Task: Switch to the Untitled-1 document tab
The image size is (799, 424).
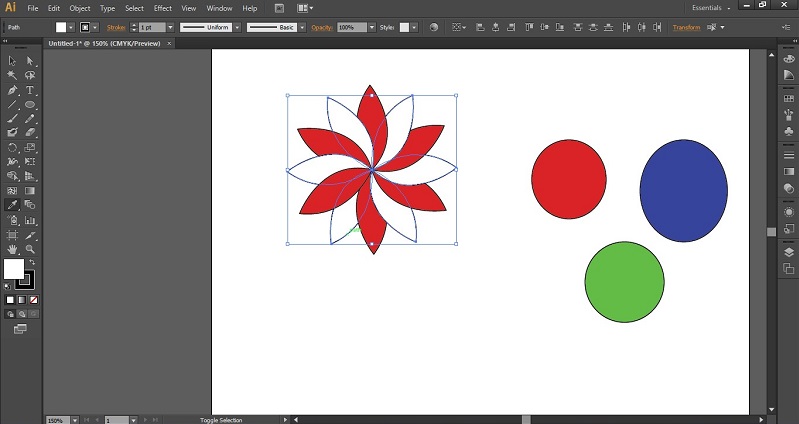Action: 104,44
